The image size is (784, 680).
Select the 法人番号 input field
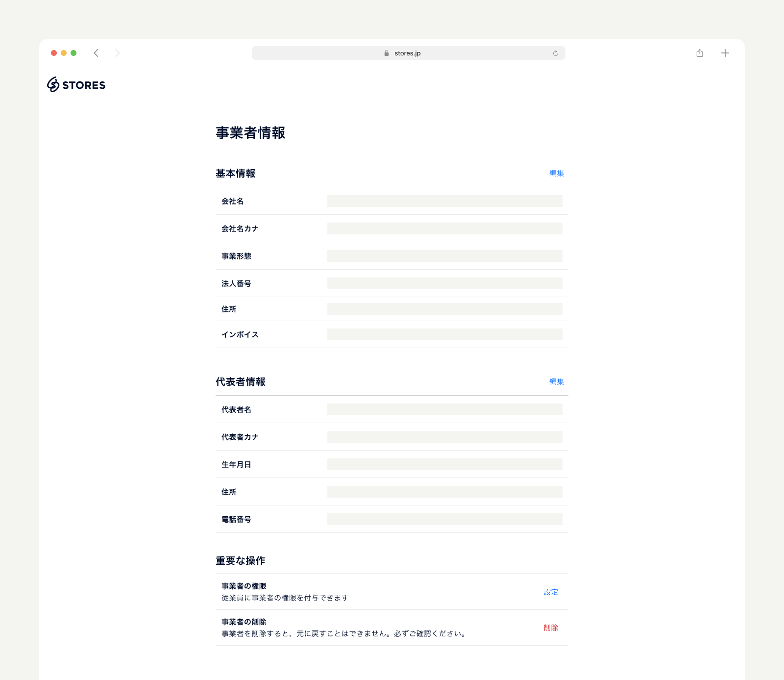coord(444,283)
